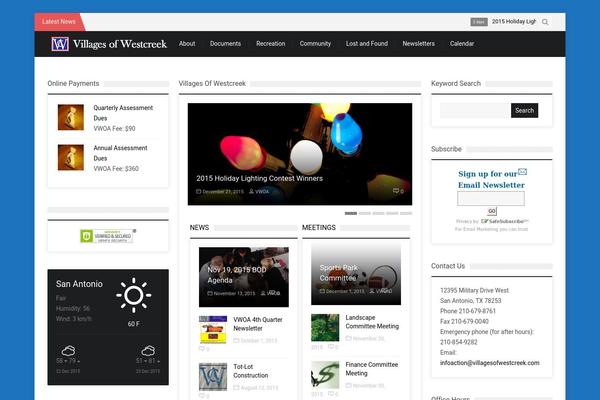Open the Calendar page
The height and width of the screenshot is (400, 600).
(462, 44)
